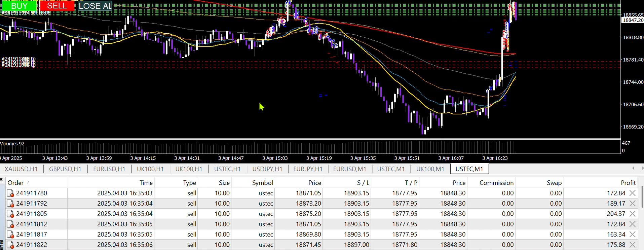The image size is (644, 250).
Task: Close order 241911805 using its X icon
Action: click(x=633, y=214)
